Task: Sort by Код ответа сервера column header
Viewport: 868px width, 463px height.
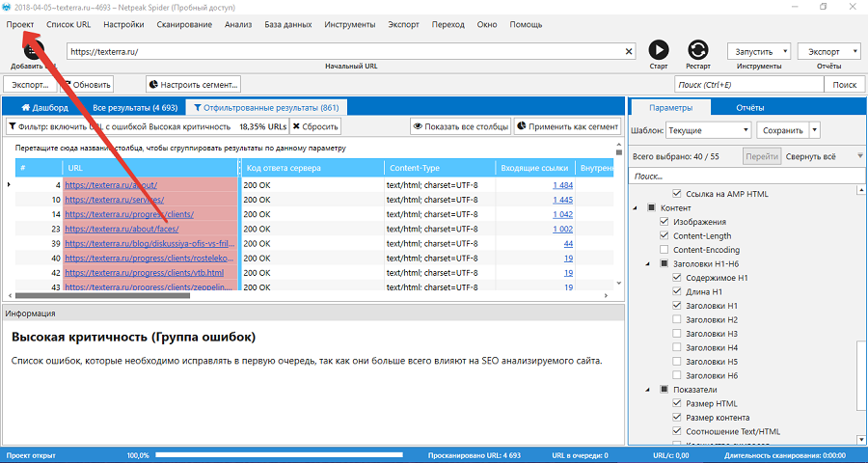Action: point(312,168)
